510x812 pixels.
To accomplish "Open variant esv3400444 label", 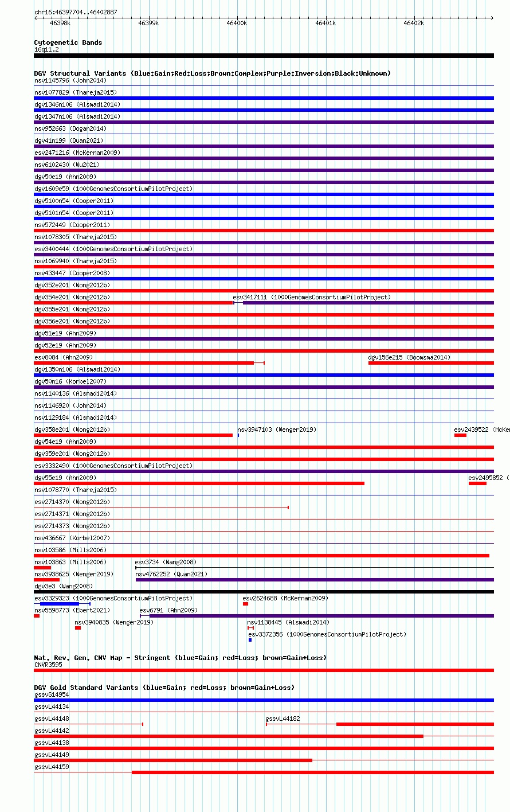I will pos(113,249).
